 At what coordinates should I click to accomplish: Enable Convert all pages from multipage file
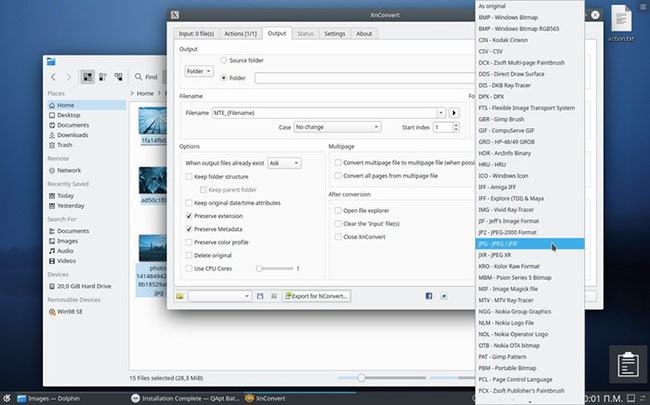338,176
